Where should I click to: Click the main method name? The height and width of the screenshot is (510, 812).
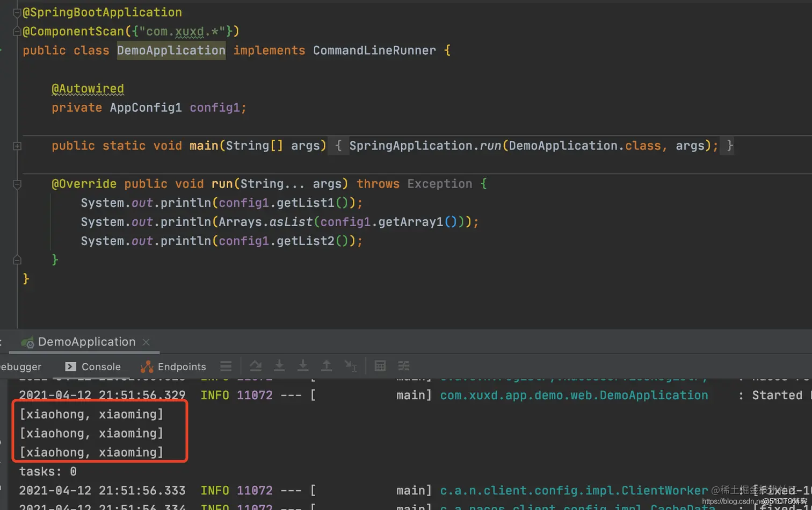click(204, 146)
